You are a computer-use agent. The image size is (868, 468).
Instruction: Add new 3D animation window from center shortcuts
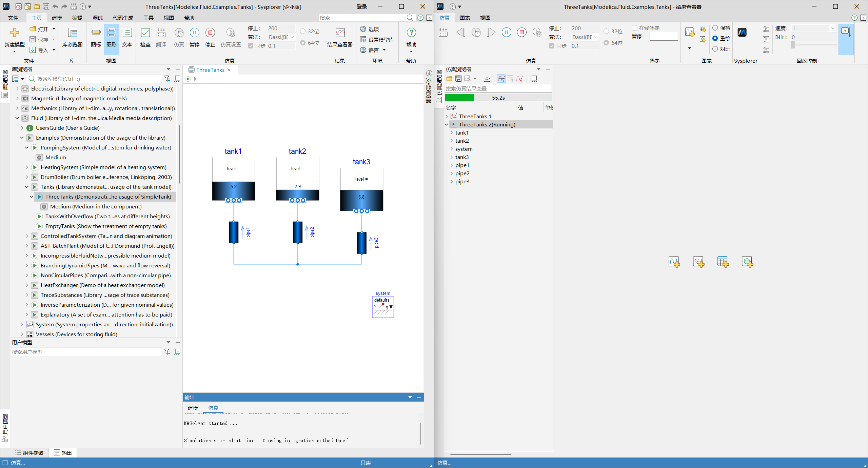click(747, 262)
